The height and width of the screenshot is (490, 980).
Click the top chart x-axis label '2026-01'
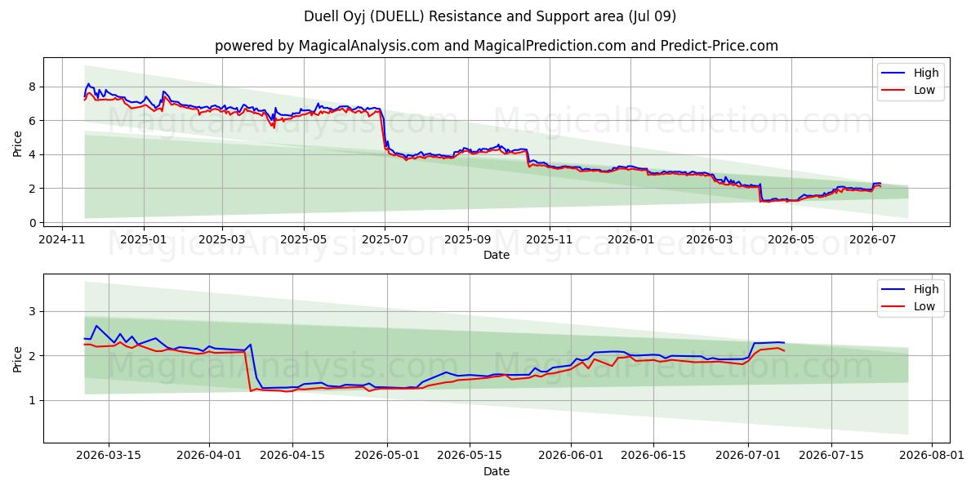[x=630, y=241]
